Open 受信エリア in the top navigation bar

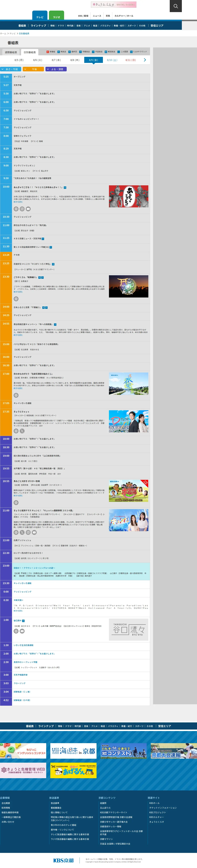pyautogui.click(x=157, y=26)
